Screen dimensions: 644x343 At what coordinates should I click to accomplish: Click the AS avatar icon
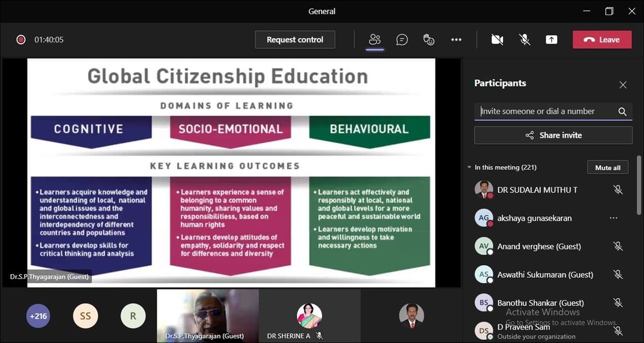[x=484, y=275]
